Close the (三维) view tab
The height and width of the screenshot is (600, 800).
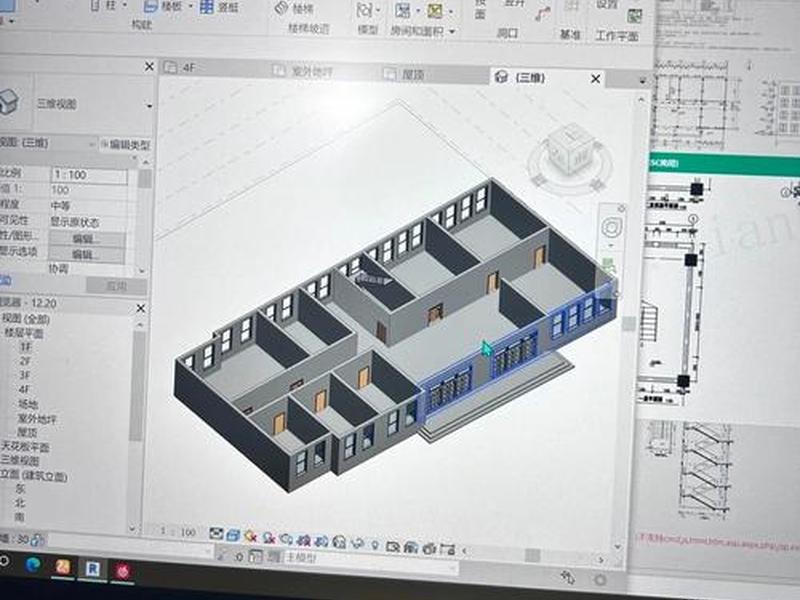pos(595,79)
